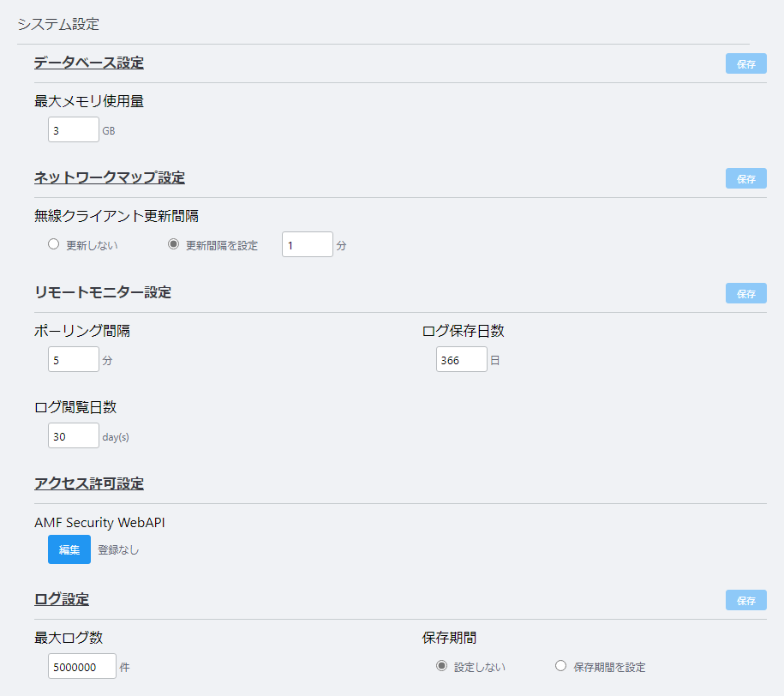784x696 pixels.
Task: Focus the 最大メモリ使用量 GB input field
Action: [x=74, y=129]
